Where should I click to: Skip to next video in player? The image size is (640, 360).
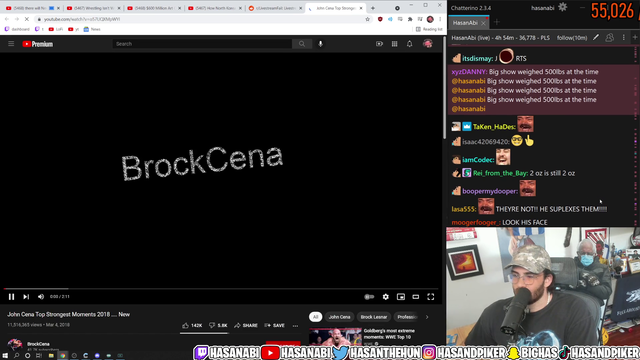click(x=26, y=297)
